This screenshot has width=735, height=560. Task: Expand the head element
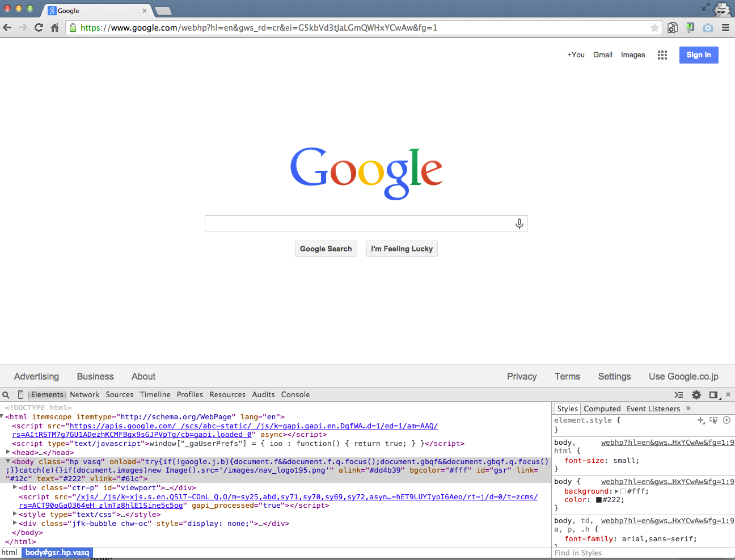click(9, 452)
